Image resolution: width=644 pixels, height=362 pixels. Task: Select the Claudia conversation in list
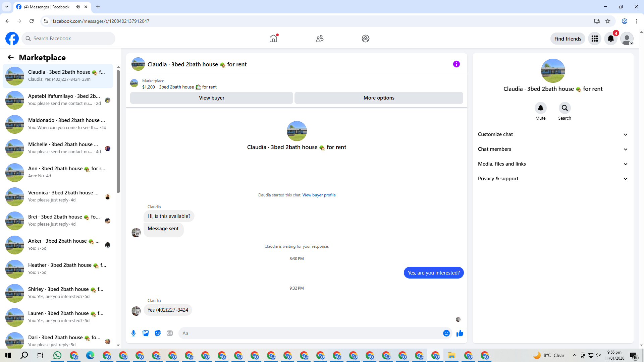click(58, 76)
